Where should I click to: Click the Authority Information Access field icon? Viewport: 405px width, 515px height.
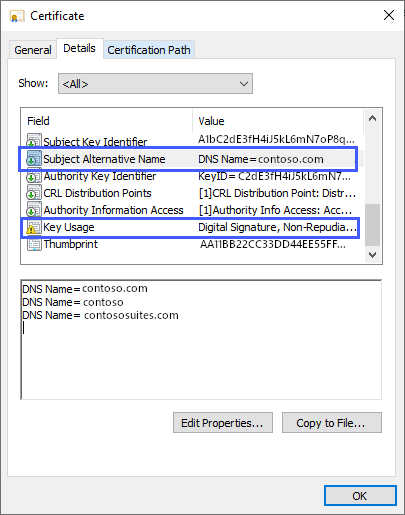pyautogui.click(x=34, y=210)
